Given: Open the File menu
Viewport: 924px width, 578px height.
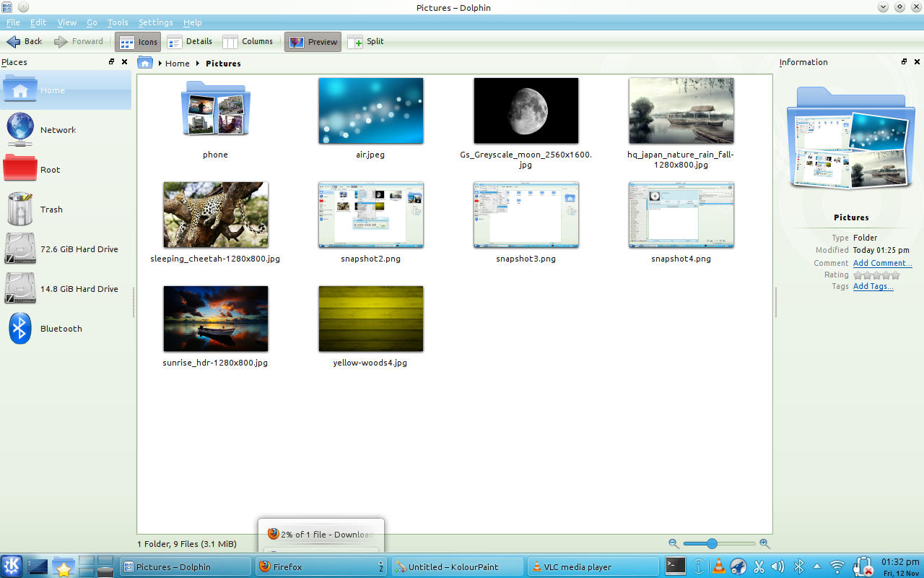Looking at the screenshot, I should [x=13, y=22].
